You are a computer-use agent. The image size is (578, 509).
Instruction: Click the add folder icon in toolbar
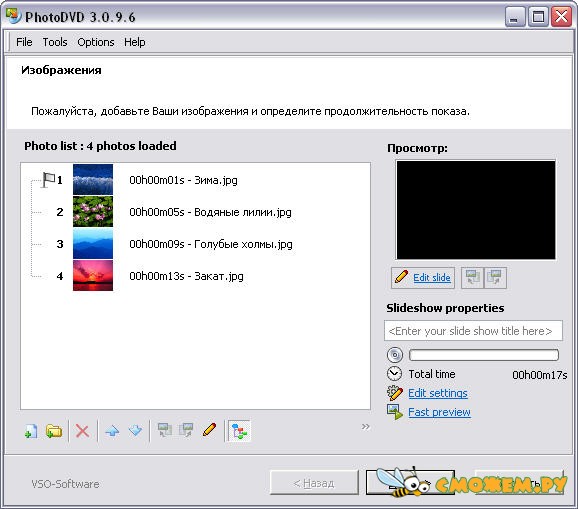click(x=54, y=430)
